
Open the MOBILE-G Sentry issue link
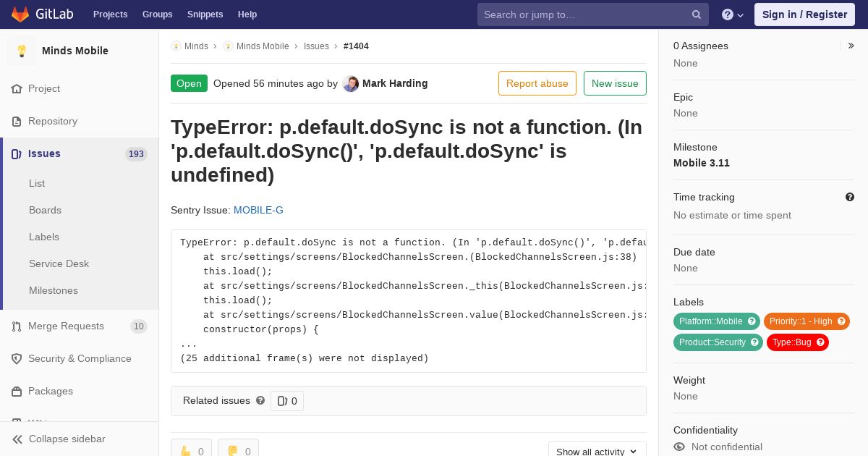[258, 210]
